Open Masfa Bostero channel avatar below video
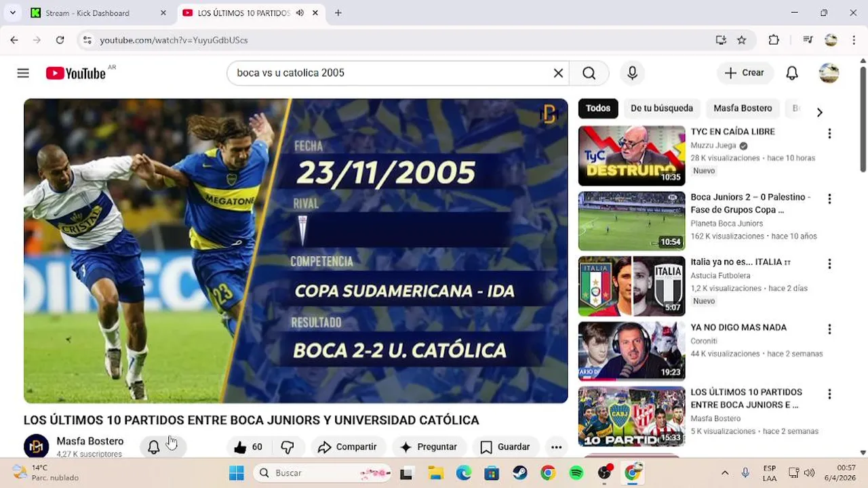 click(x=37, y=446)
